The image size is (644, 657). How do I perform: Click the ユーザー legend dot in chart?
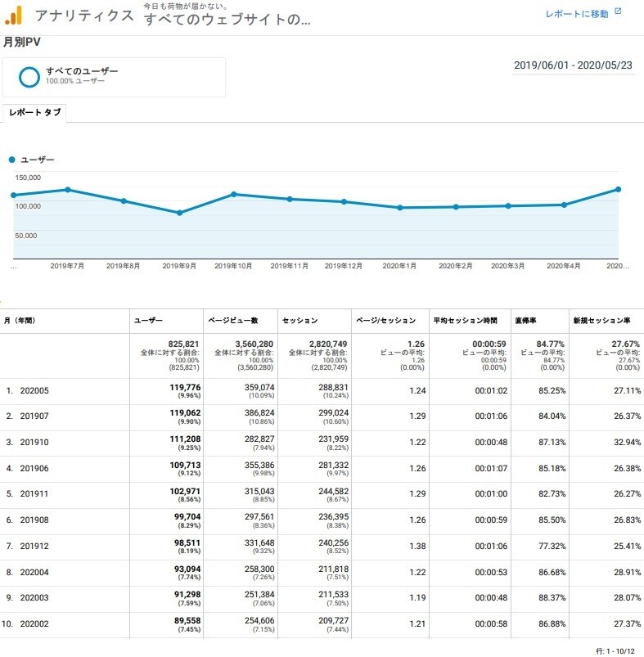tap(11, 160)
